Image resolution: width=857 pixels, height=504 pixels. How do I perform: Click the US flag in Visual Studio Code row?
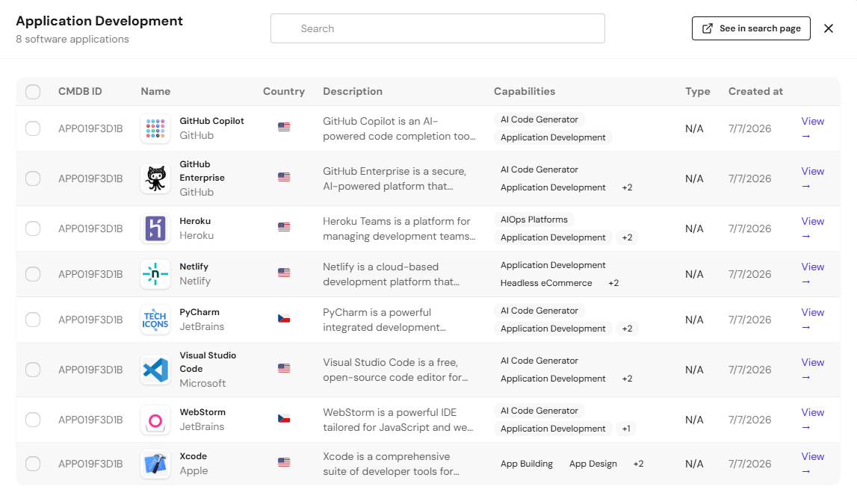tap(284, 368)
